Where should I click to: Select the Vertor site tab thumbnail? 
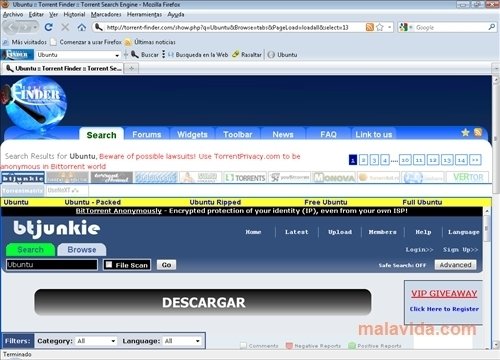click(x=467, y=177)
